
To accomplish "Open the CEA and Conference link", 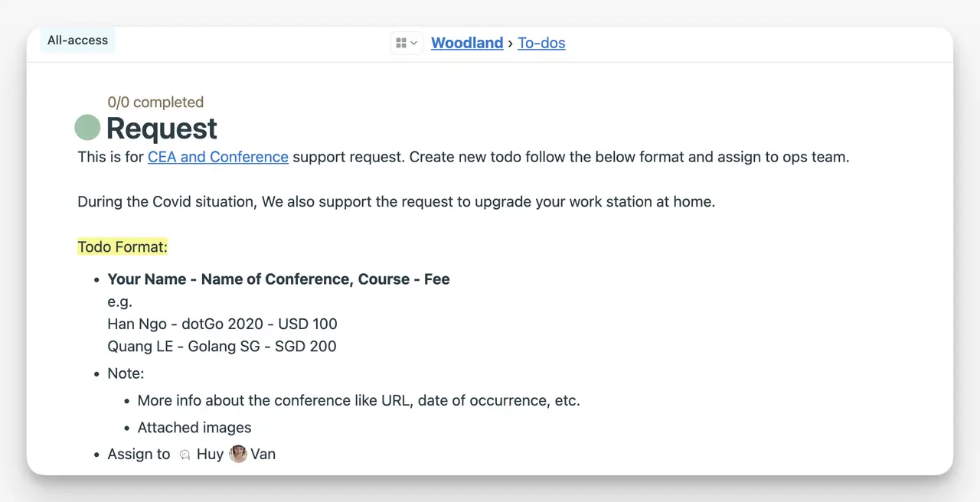I will [218, 157].
